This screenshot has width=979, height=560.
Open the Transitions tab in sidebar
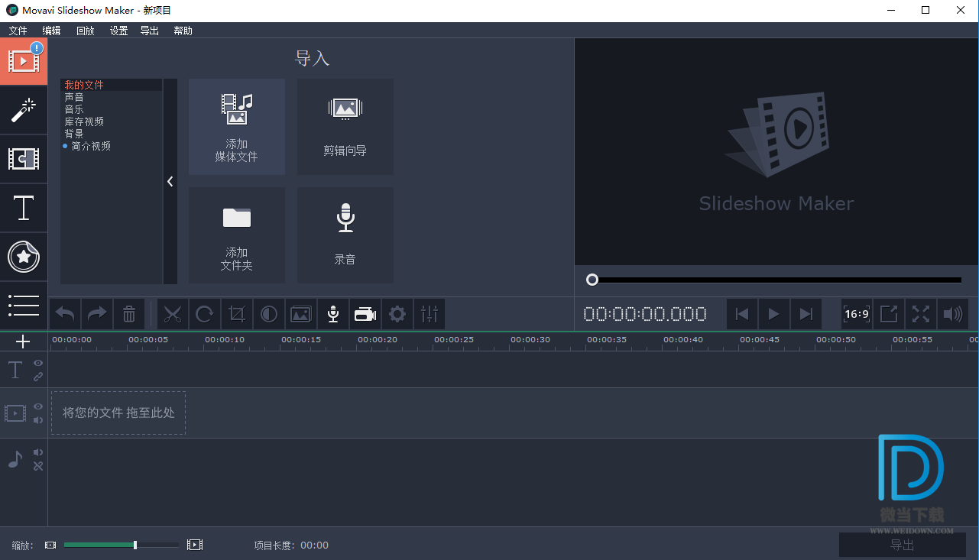pyautogui.click(x=24, y=159)
